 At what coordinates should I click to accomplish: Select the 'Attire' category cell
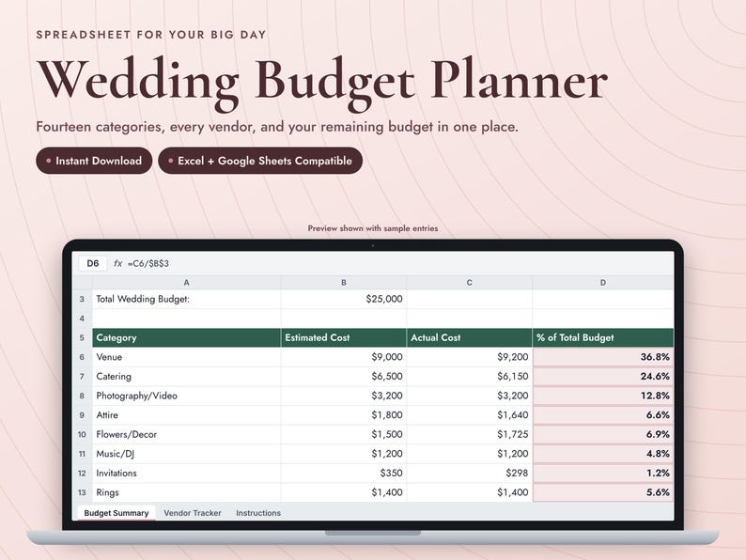pos(186,415)
